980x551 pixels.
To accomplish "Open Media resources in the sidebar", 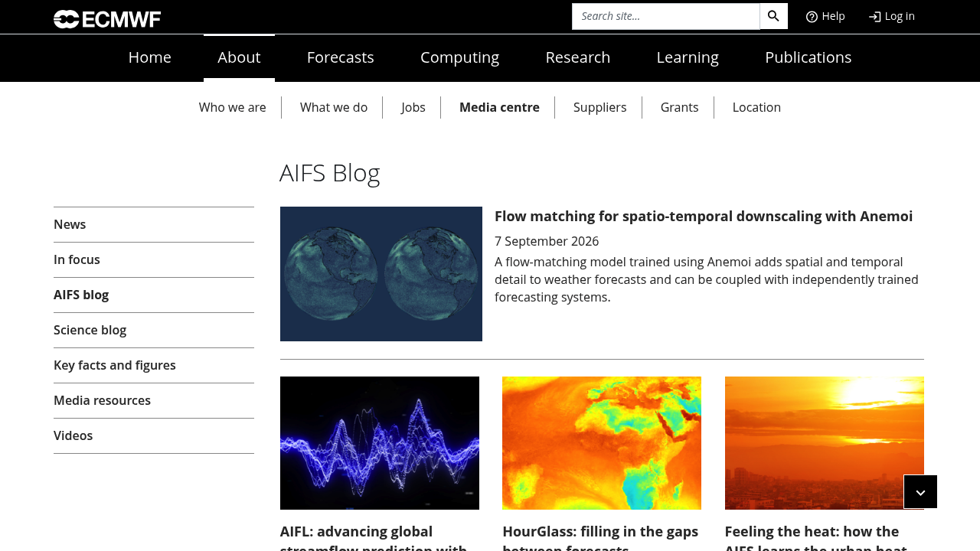I will click(x=154, y=400).
